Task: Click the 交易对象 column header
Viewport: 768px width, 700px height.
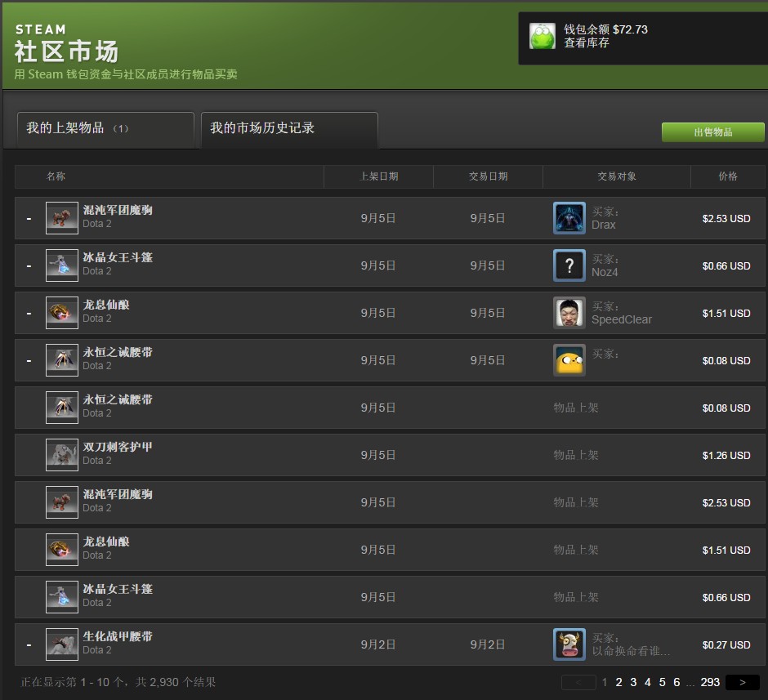Action: pos(617,176)
